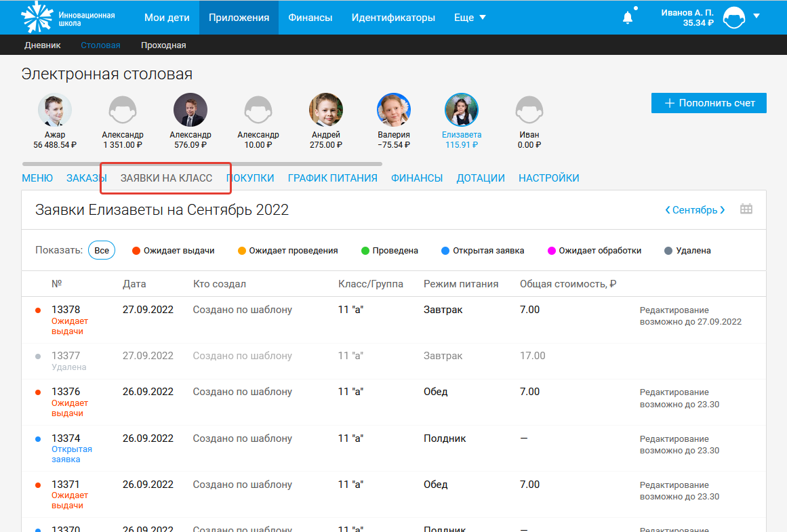Select Александр with 10.00 ₽ balance
The height and width of the screenshot is (532, 787).
point(258,110)
